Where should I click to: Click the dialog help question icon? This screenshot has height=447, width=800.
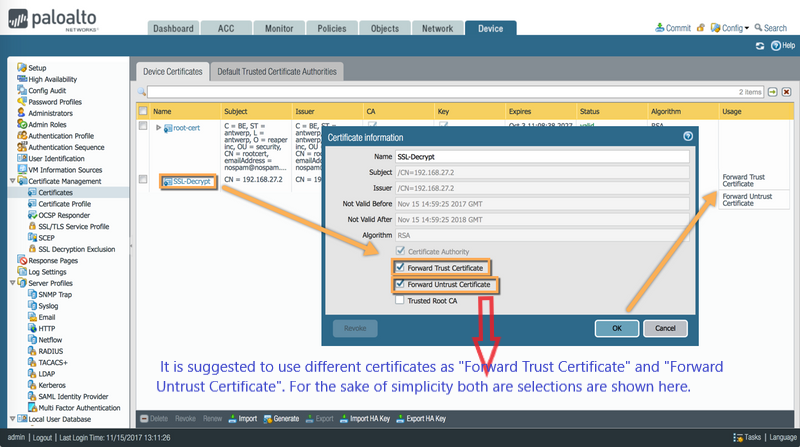pyautogui.click(x=688, y=136)
